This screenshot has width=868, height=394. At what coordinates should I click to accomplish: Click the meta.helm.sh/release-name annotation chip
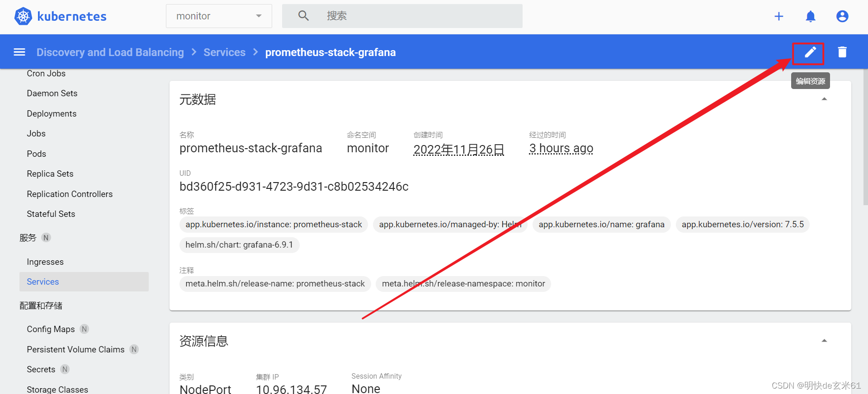[x=275, y=284]
